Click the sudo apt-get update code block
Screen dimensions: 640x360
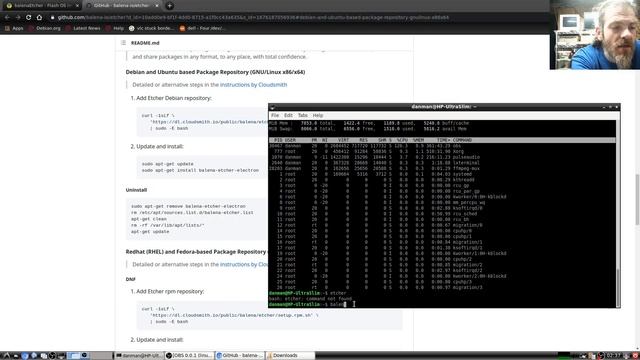pyautogui.click(x=202, y=167)
